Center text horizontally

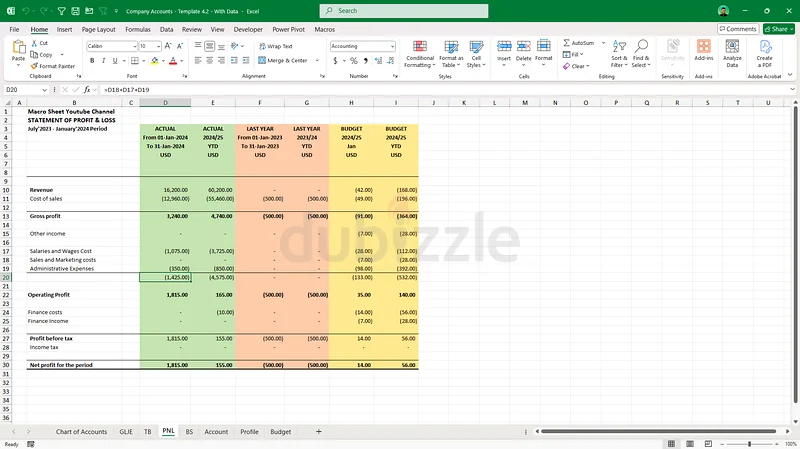(x=210, y=60)
